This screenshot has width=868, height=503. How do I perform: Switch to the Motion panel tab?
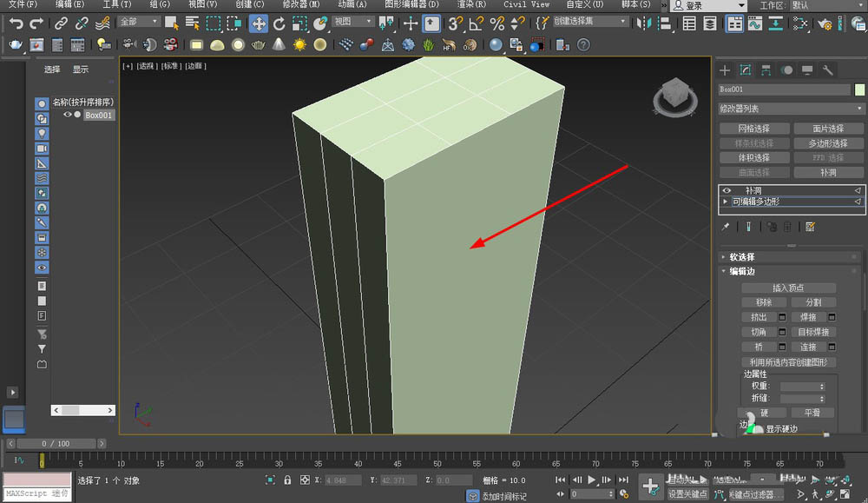[x=786, y=69]
